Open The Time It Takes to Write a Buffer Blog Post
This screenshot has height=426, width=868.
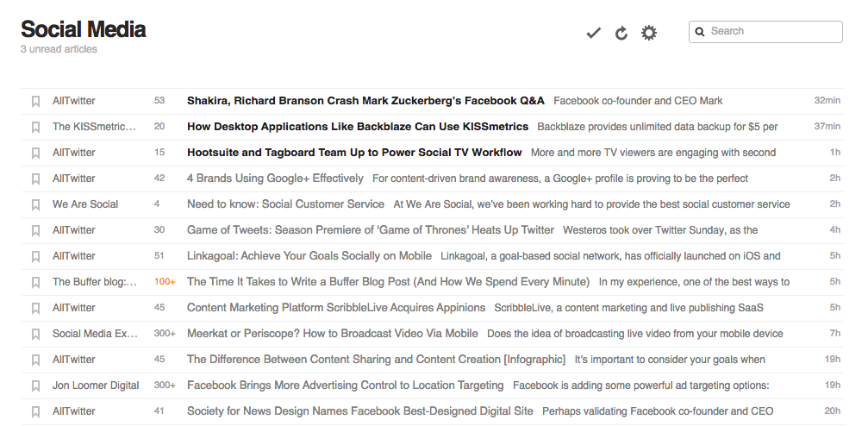click(x=388, y=282)
